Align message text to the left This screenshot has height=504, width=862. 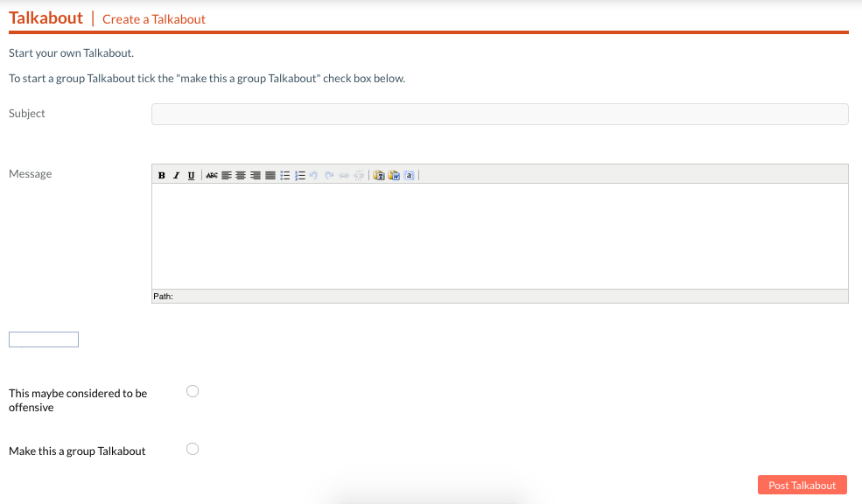pyautogui.click(x=227, y=175)
